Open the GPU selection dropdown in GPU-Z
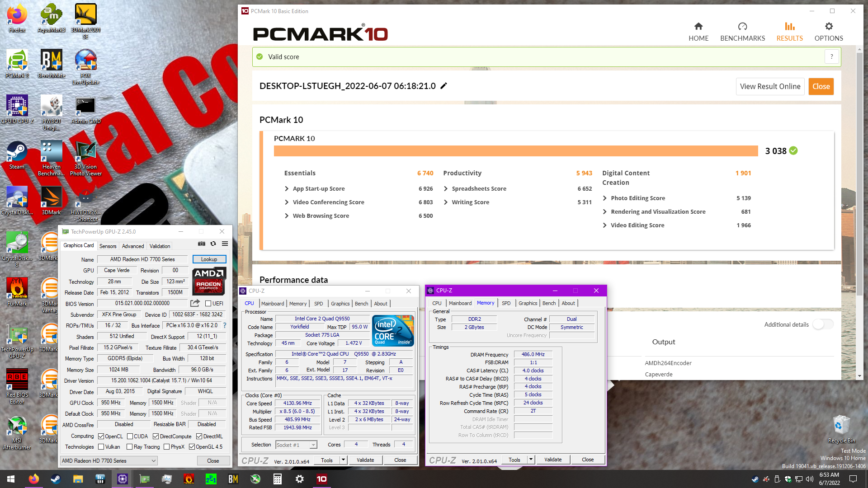 pos(108,461)
